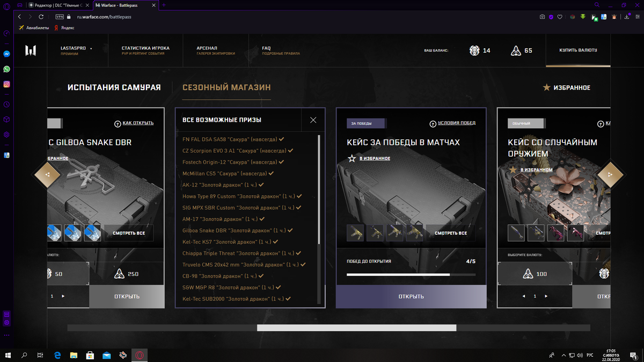Open WhatsApp in Opera sidebar
This screenshot has height=362, width=644.
[x=6, y=69]
